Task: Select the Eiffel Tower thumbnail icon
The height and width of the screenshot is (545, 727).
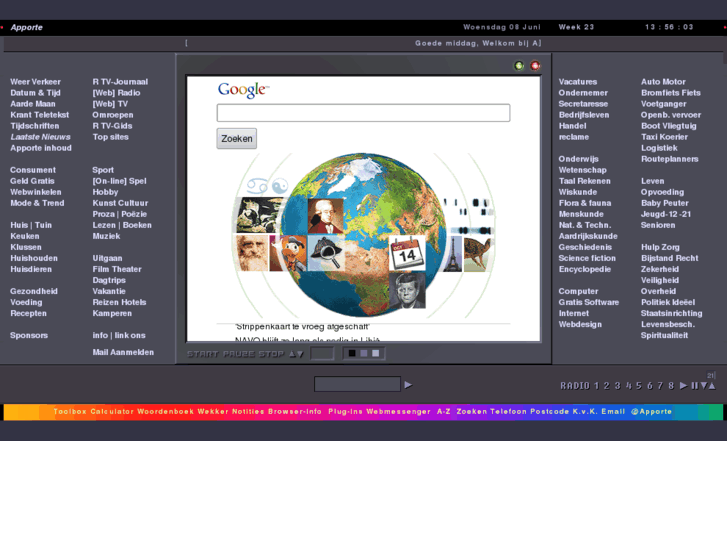Action: [x=452, y=253]
